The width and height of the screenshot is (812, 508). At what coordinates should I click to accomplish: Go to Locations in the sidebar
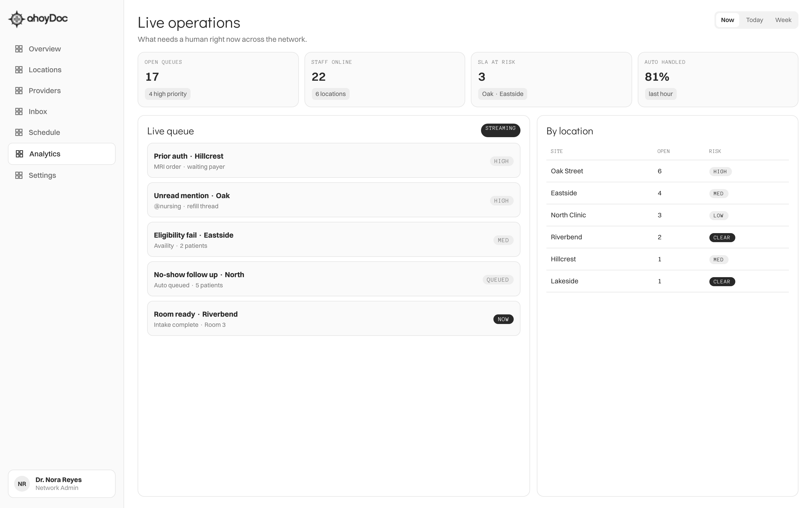click(62, 70)
